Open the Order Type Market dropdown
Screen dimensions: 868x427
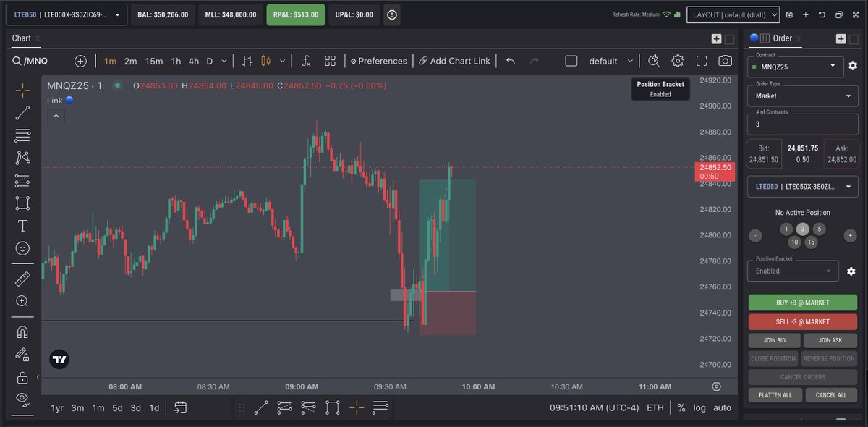803,95
